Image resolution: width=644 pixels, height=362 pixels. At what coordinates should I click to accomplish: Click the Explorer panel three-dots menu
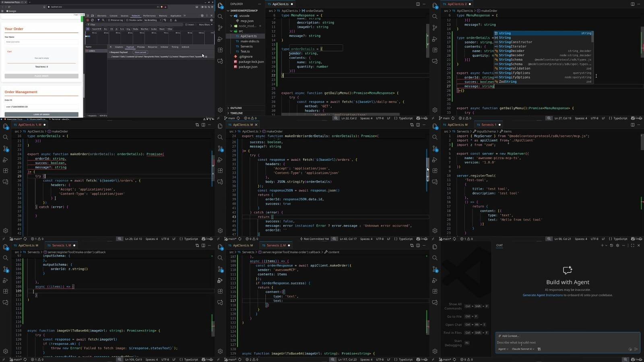(x=260, y=4)
